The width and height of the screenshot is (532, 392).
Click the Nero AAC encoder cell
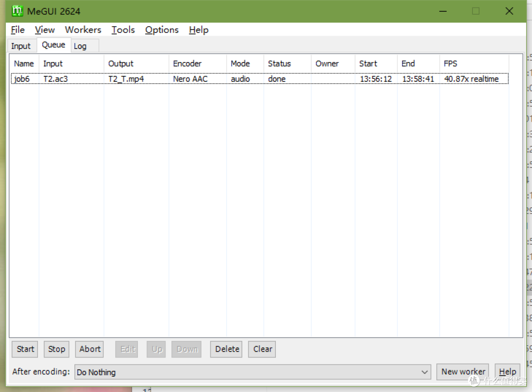tap(190, 79)
